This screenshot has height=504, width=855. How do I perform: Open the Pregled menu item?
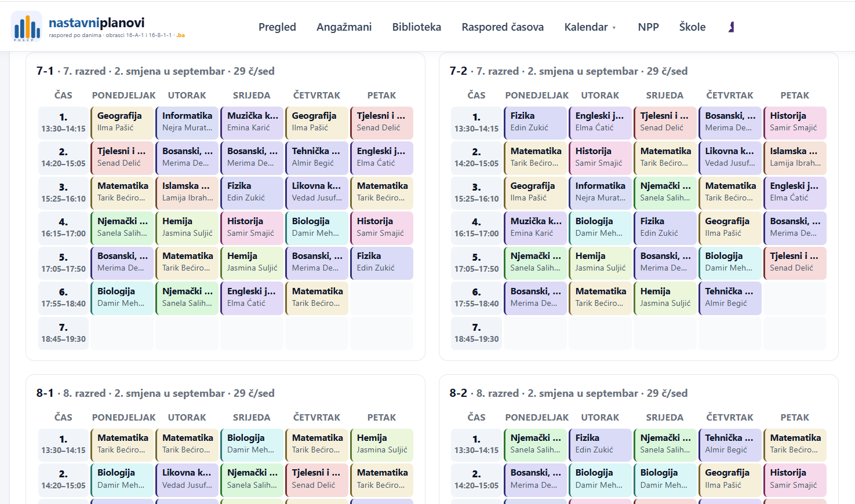[x=277, y=27]
